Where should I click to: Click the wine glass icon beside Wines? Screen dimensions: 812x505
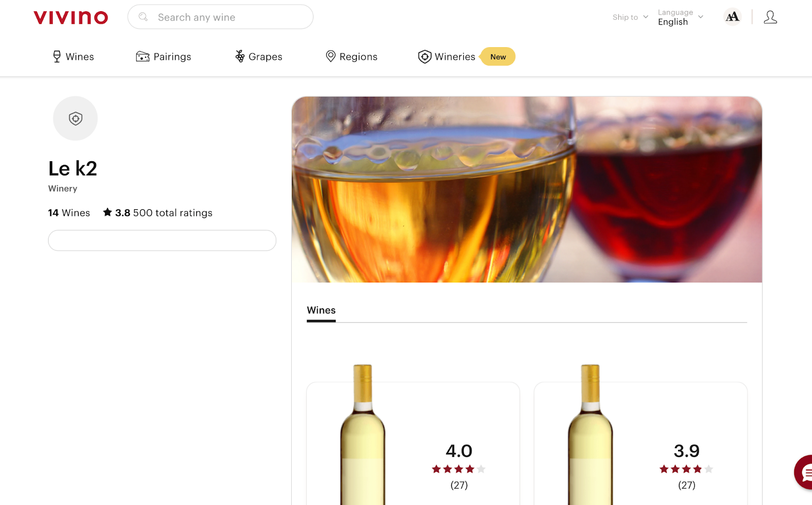(x=57, y=57)
